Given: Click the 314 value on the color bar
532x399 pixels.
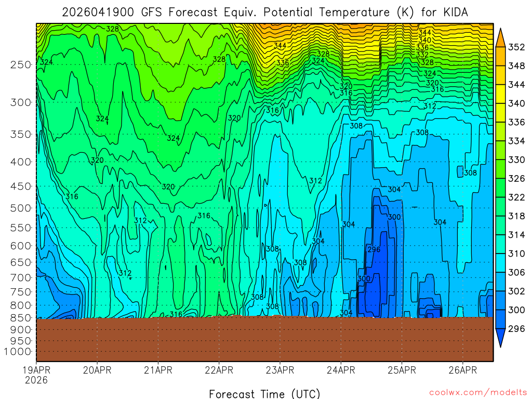Looking at the screenshot, I should click(516, 235).
